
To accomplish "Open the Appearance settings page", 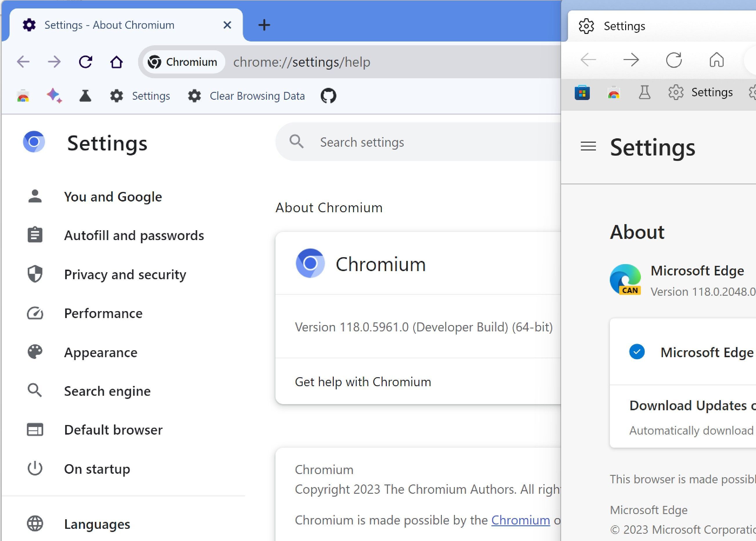I will pos(101,353).
